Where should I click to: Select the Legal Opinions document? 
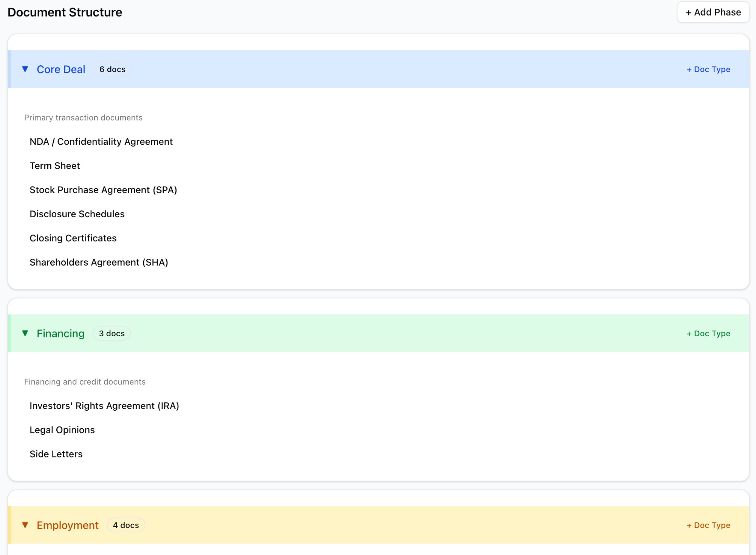(x=62, y=430)
